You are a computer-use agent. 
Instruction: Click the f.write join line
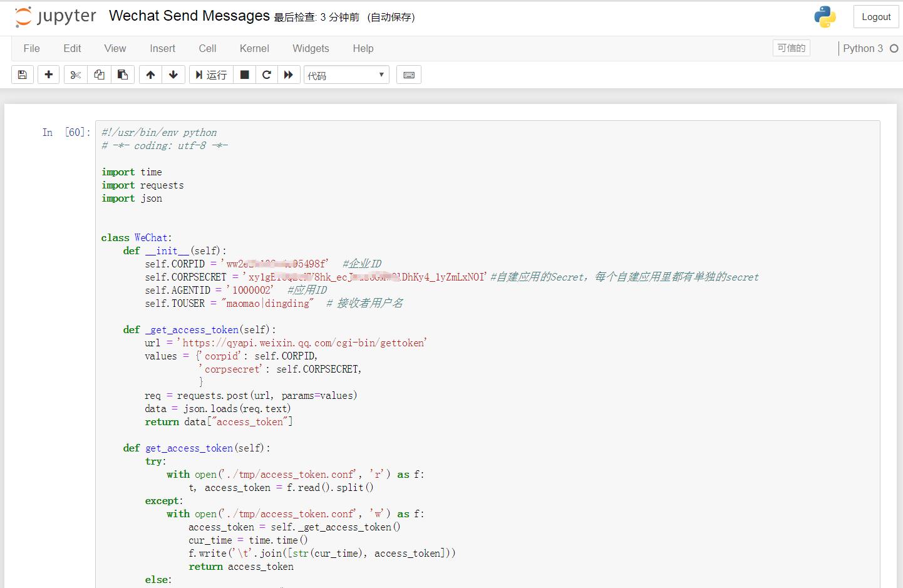(322, 553)
